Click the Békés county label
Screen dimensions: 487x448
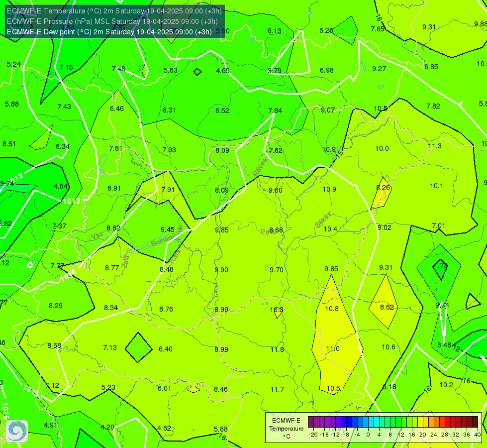323,220
